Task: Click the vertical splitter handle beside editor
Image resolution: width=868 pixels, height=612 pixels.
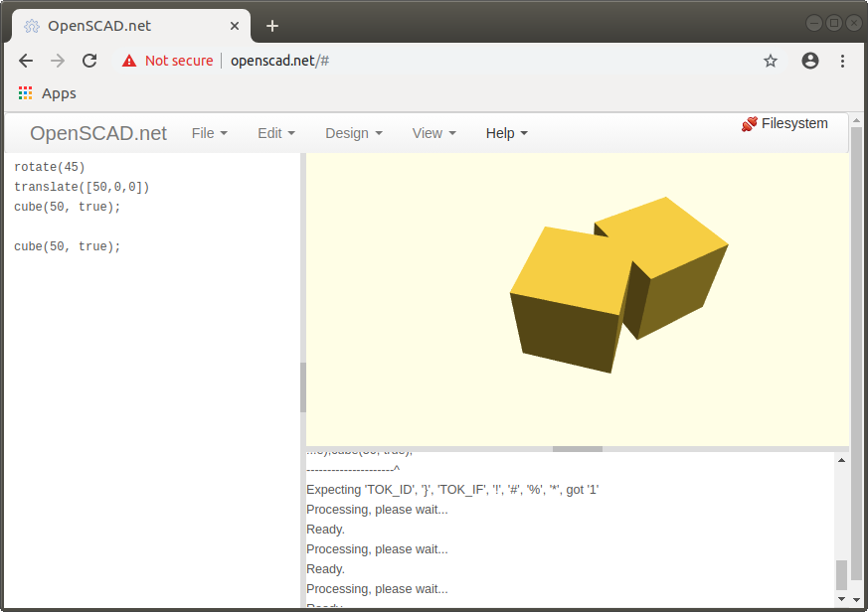Action: coord(303,387)
